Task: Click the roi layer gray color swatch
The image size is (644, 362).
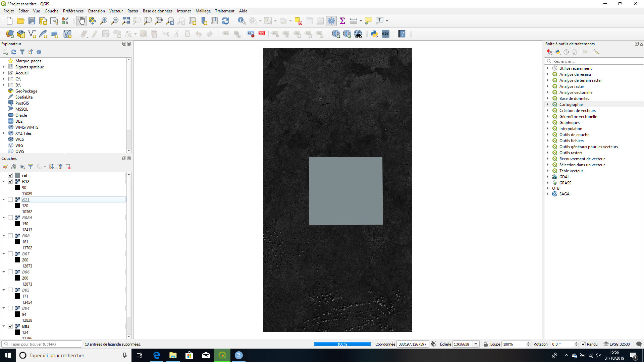Action: [x=17, y=176]
